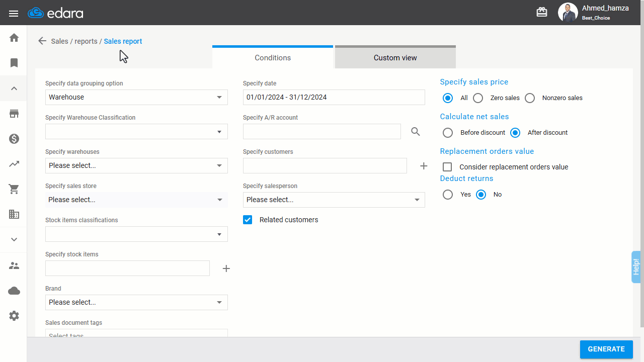Click the back arrow beside Sales breadcrumb
644x362 pixels.
pyautogui.click(x=42, y=41)
